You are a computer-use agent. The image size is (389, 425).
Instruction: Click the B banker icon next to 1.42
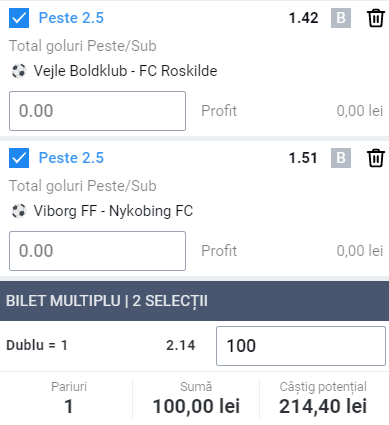click(341, 18)
